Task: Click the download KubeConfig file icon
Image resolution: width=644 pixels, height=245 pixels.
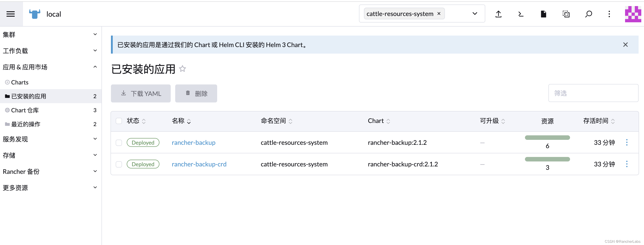Action: 543,14
